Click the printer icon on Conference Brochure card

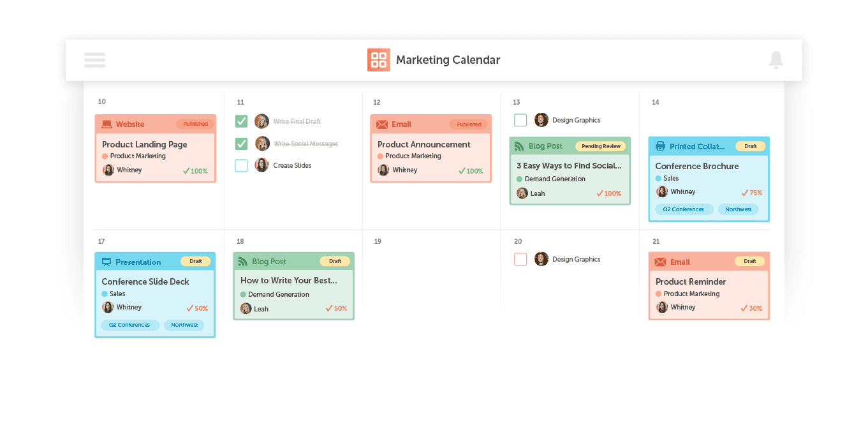[659, 146]
